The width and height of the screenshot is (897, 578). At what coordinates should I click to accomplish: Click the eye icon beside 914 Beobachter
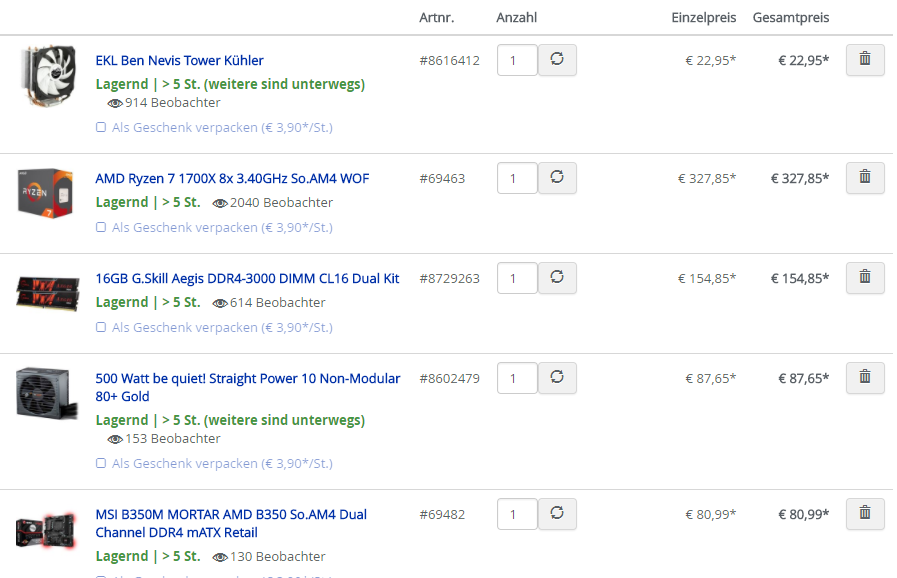115,103
